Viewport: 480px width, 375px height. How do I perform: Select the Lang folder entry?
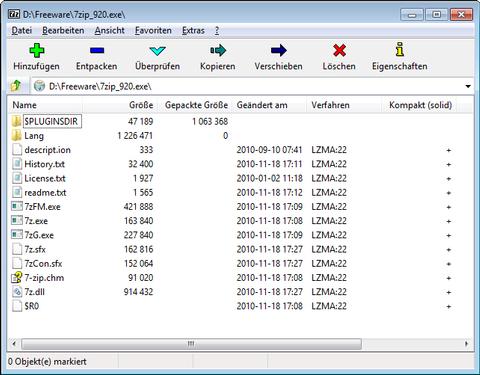coord(34,136)
